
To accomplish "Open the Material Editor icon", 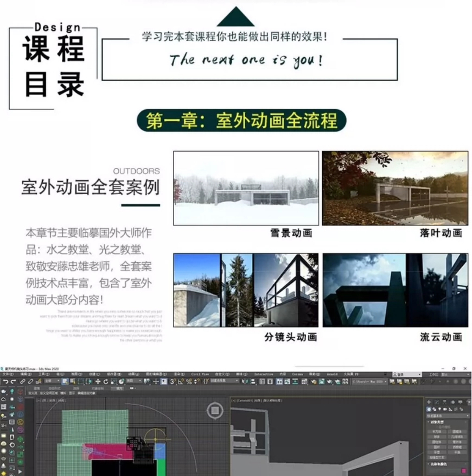I will coord(304,381).
